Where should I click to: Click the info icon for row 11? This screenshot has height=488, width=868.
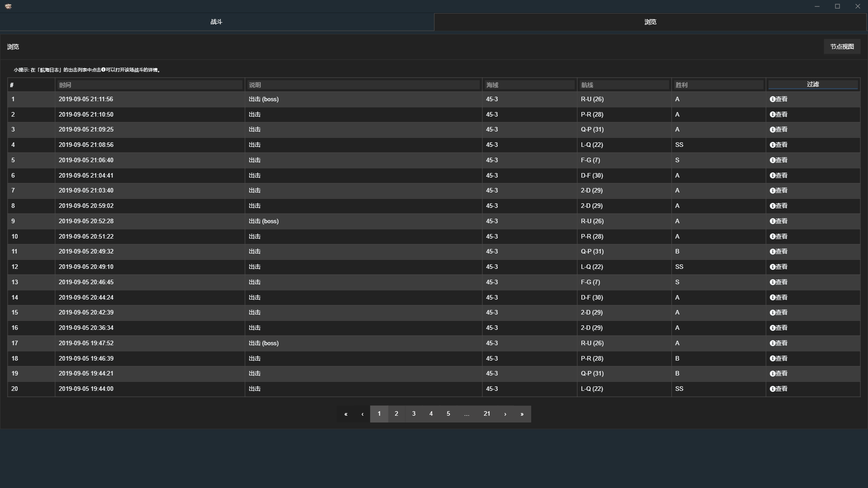click(x=773, y=252)
